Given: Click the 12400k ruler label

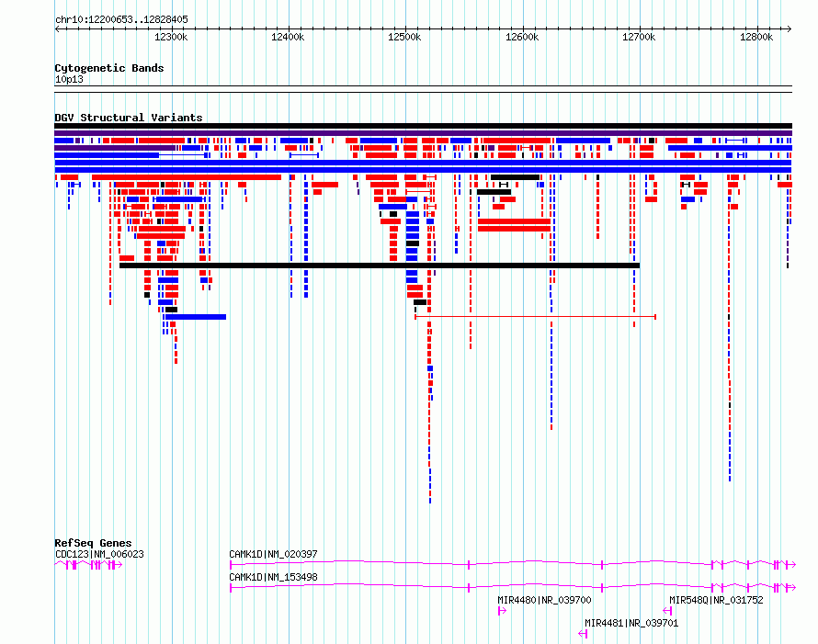Looking at the screenshot, I should coord(288,37).
